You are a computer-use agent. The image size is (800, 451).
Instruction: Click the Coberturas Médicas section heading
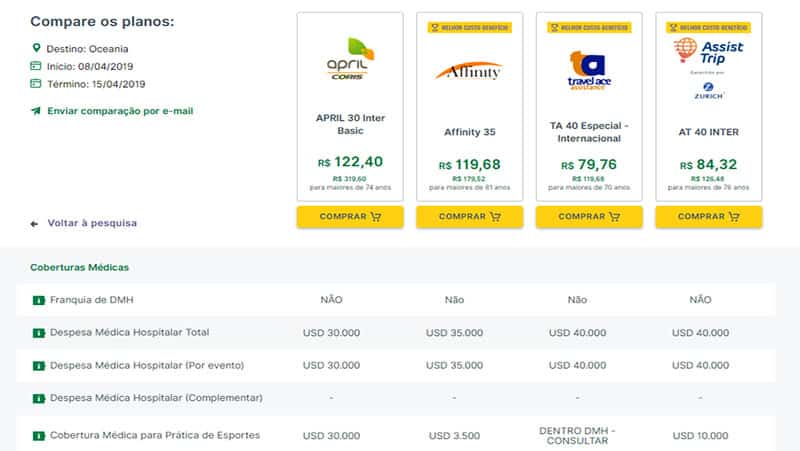pyautogui.click(x=79, y=267)
